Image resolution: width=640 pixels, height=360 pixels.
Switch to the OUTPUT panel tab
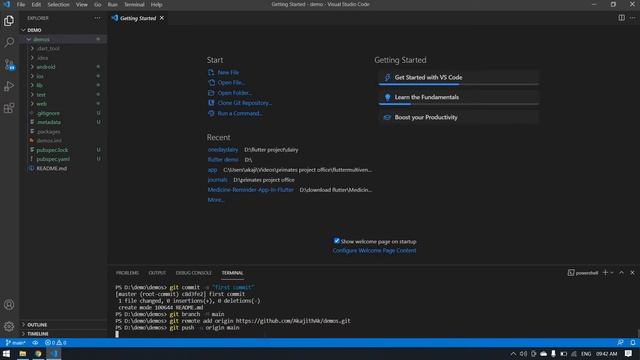157,273
